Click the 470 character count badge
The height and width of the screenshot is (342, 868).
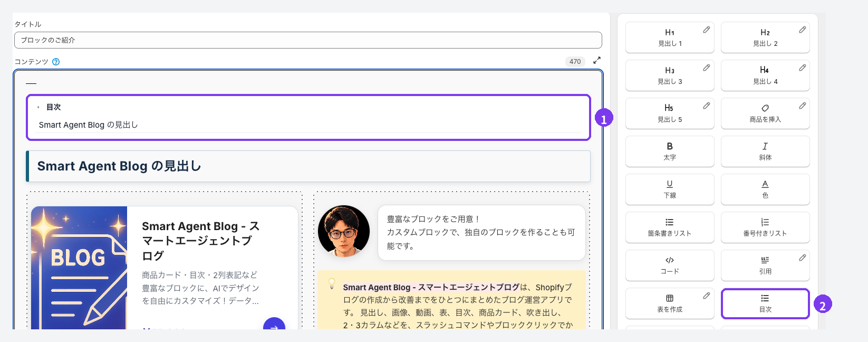(x=575, y=62)
